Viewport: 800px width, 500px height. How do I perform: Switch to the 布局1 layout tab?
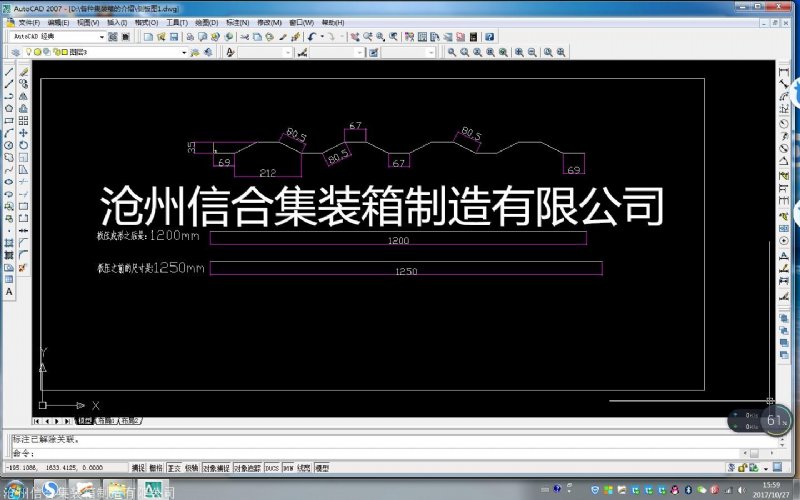tap(105, 421)
